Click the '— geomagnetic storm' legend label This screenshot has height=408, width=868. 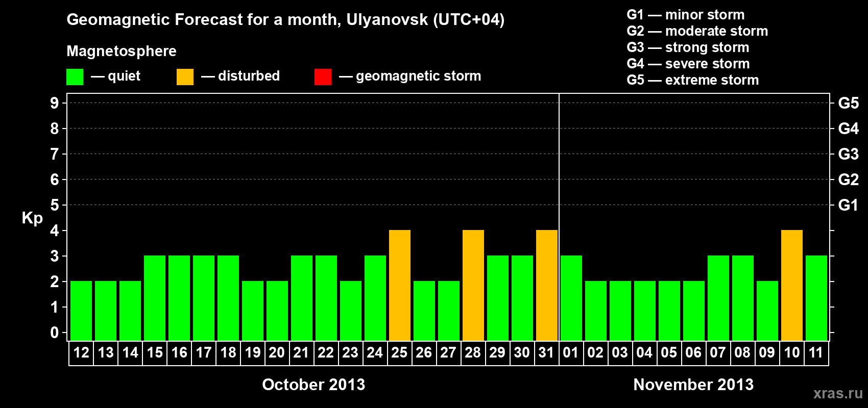click(410, 76)
